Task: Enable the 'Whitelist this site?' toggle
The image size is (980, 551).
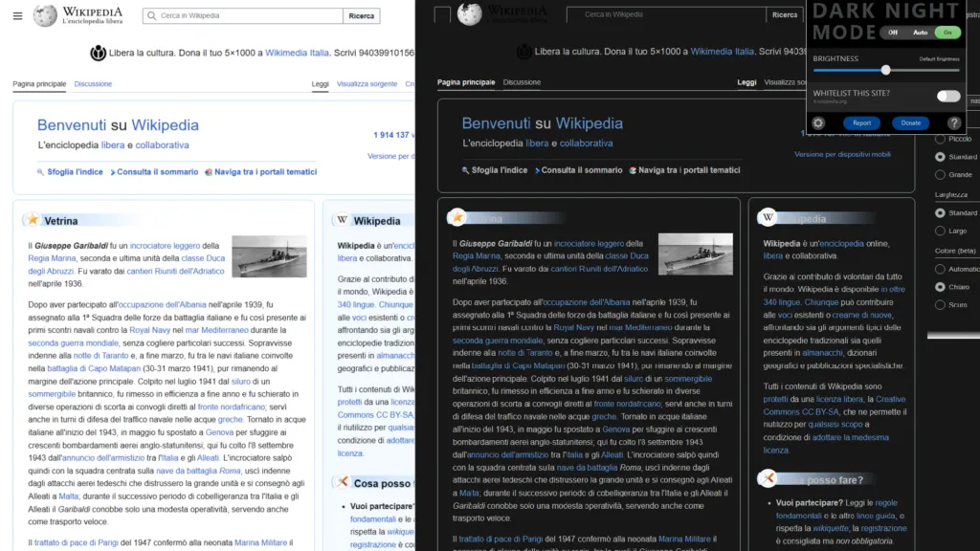Action: pos(948,96)
